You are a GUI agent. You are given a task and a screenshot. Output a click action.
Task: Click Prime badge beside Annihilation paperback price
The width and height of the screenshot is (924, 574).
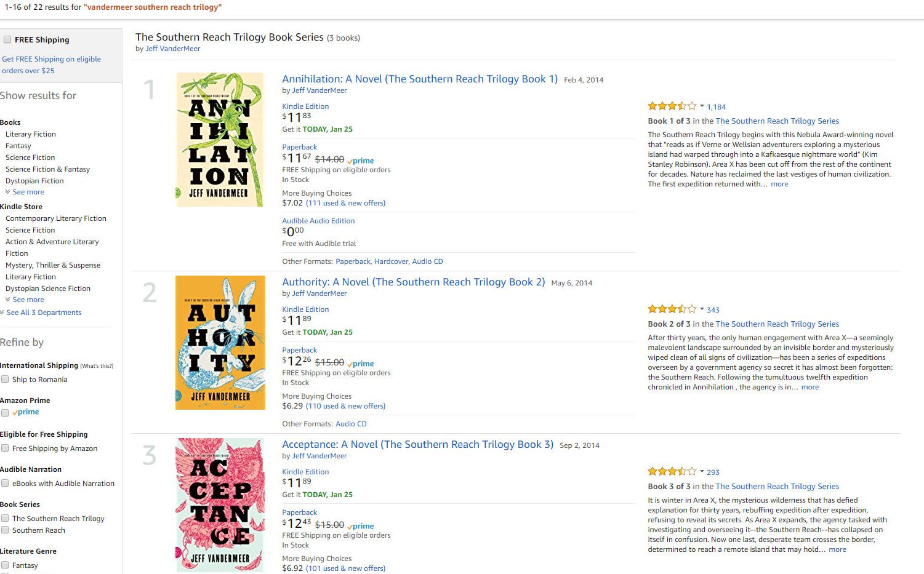pyautogui.click(x=361, y=160)
